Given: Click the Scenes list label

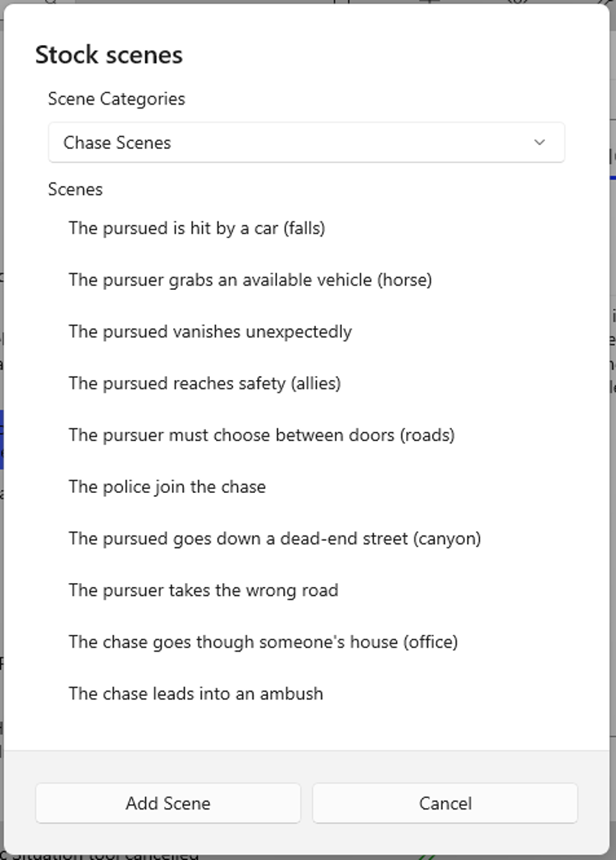Looking at the screenshot, I should (x=75, y=189).
